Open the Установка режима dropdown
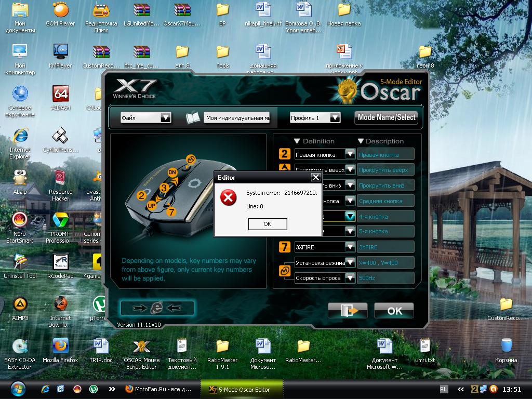Image resolution: width=532 pixels, height=399 pixels. (x=350, y=262)
